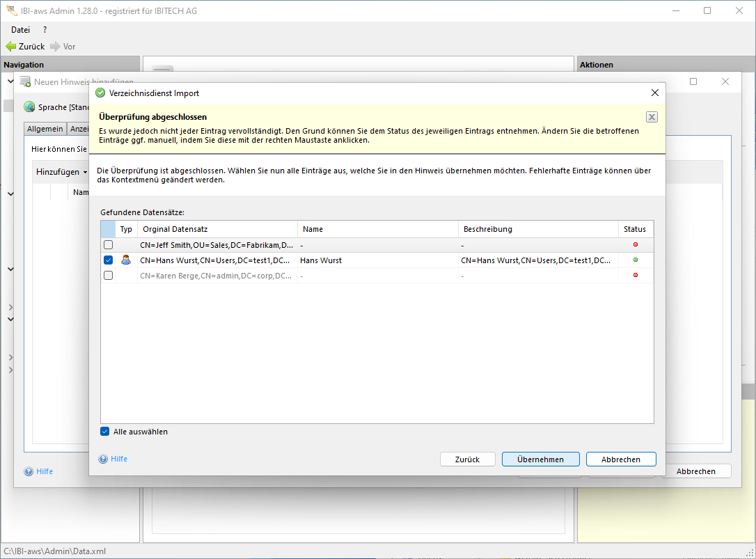Click the user icon beside Hans Wurst
Viewport: 756px width, 559px height.
(x=126, y=260)
